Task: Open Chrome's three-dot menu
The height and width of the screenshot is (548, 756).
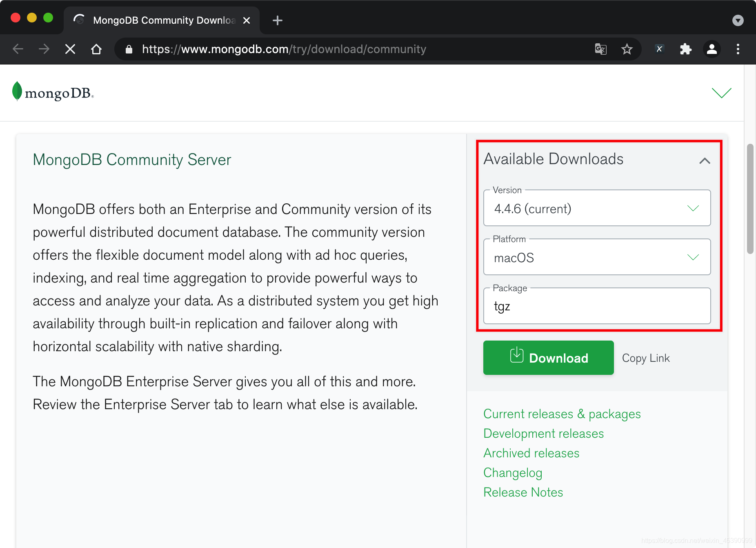Action: 738,49
